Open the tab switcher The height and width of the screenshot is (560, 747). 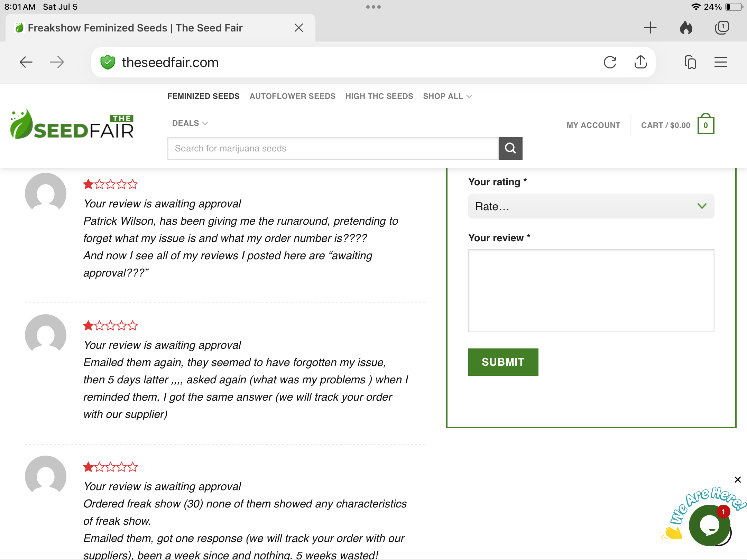pyautogui.click(x=722, y=28)
